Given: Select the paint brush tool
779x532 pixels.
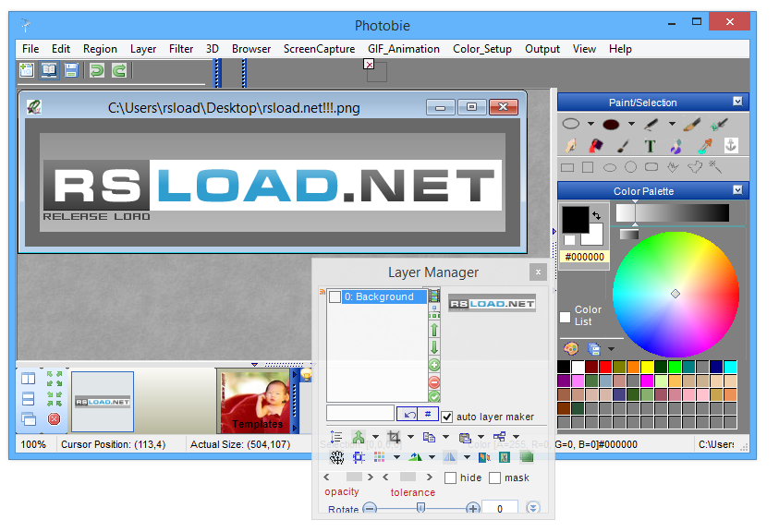Looking at the screenshot, I should (x=692, y=124).
